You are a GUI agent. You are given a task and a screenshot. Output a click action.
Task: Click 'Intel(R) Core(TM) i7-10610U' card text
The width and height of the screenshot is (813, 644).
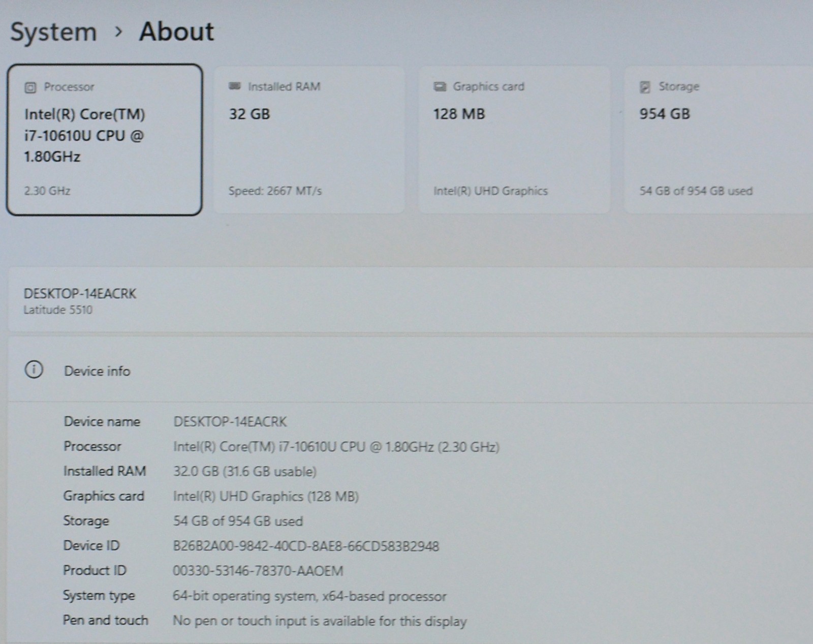click(x=85, y=135)
